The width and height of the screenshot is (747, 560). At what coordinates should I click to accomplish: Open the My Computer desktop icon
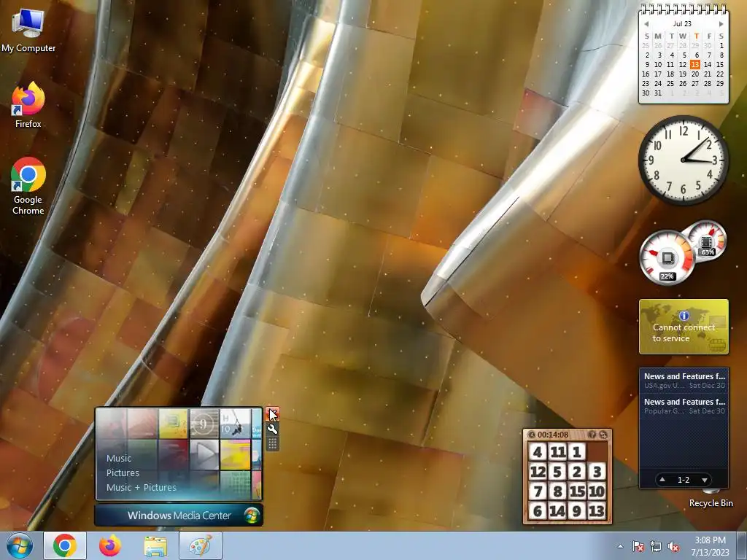(x=28, y=31)
